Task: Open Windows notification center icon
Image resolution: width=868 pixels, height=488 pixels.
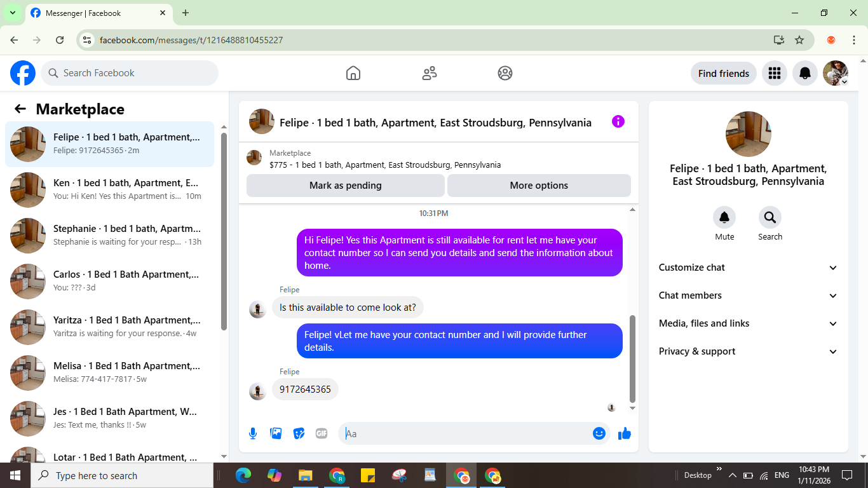Action: click(847, 475)
